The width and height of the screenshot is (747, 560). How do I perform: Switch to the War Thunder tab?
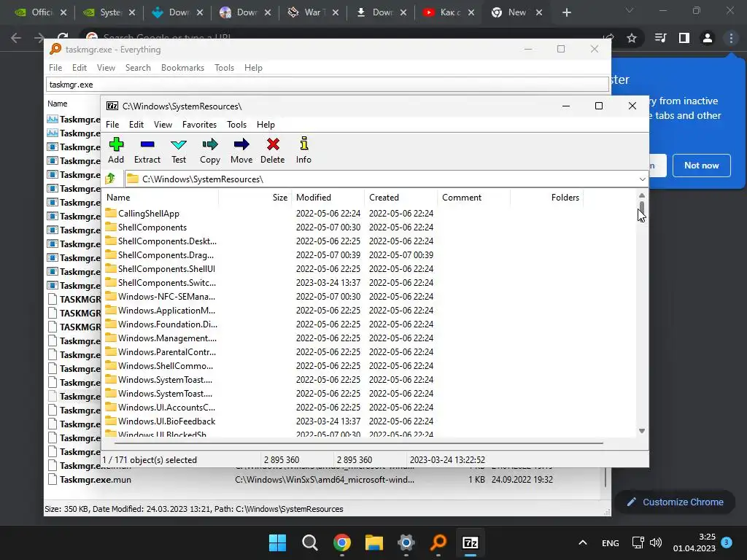tap(313, 12)
